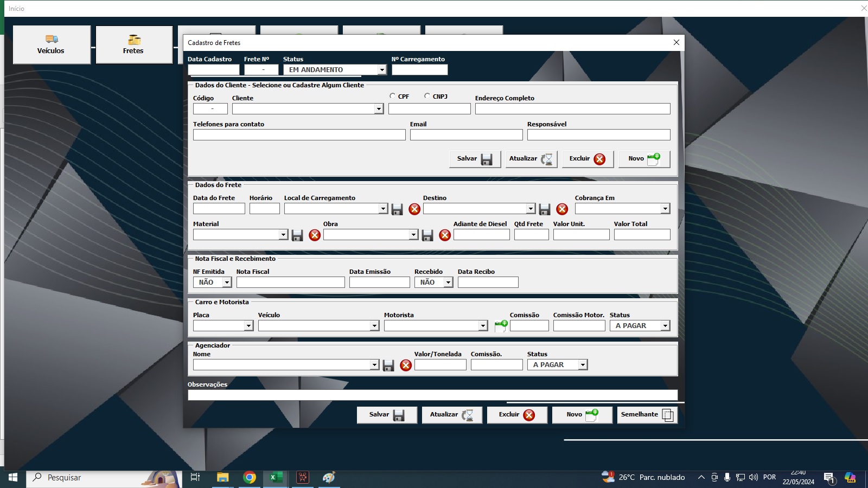Expand the EM ANDAMENTO status dropdown
Screen dimensions: 868x488
(x=382, y=70)
